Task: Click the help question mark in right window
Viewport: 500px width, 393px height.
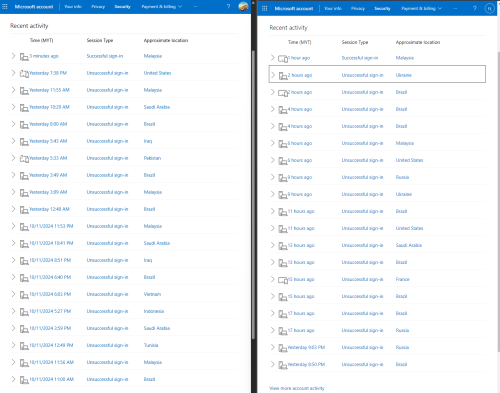Action: click(x=475, y=8)
